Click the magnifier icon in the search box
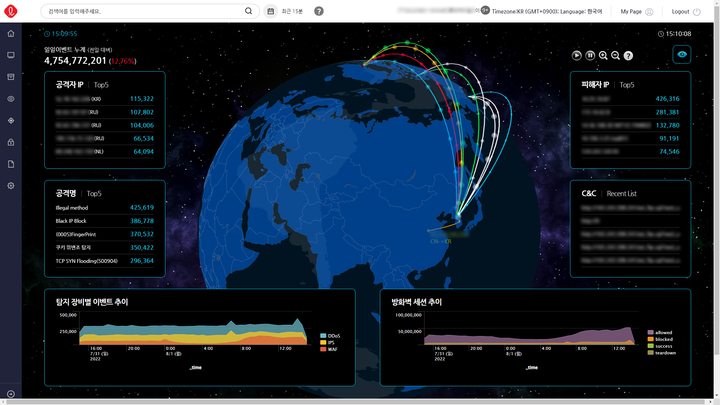The width and height of the screenshot is (720, 405). (249, 11)
